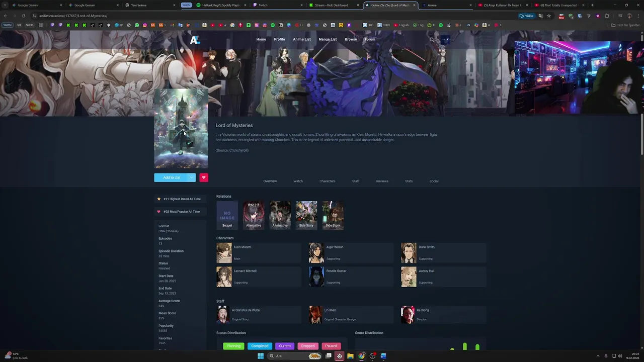Click the Lord of Mysteries cover image

pos(181,129)
